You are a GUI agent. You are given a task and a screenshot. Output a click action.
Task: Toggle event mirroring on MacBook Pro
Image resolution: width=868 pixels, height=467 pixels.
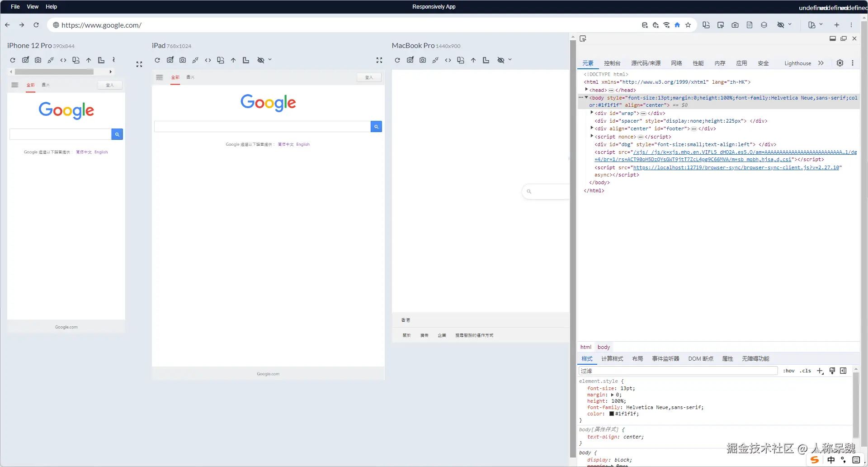click(435, 60)
